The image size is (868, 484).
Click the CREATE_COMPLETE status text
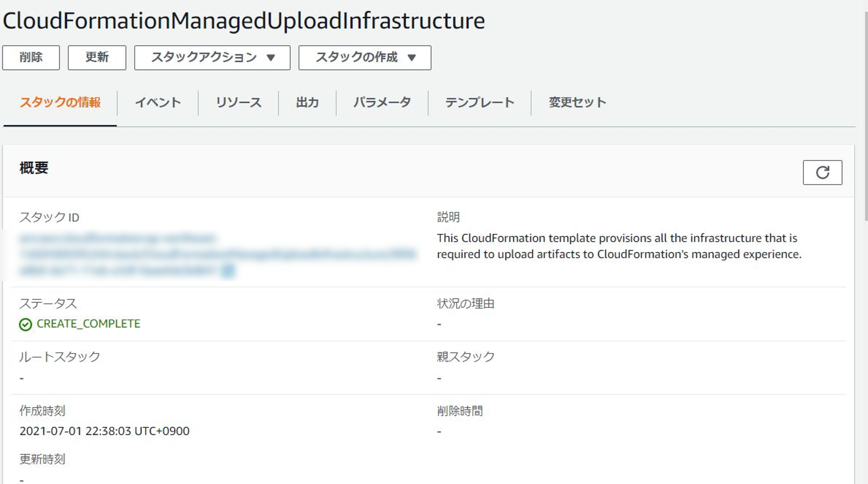tap(88, 324)
